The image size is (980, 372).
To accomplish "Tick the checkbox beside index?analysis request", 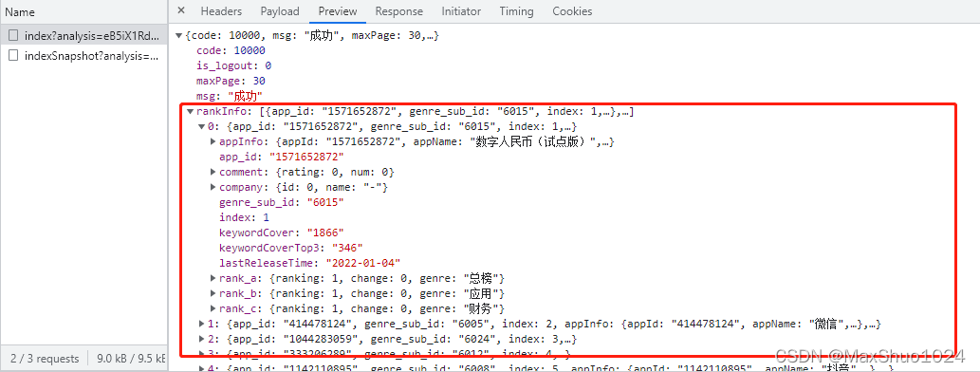I will 13,36.
